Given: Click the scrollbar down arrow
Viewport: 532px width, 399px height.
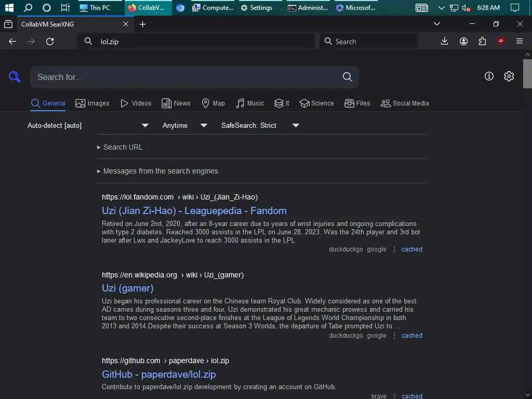Looking at the screenshot, I should tap(527, 395).
